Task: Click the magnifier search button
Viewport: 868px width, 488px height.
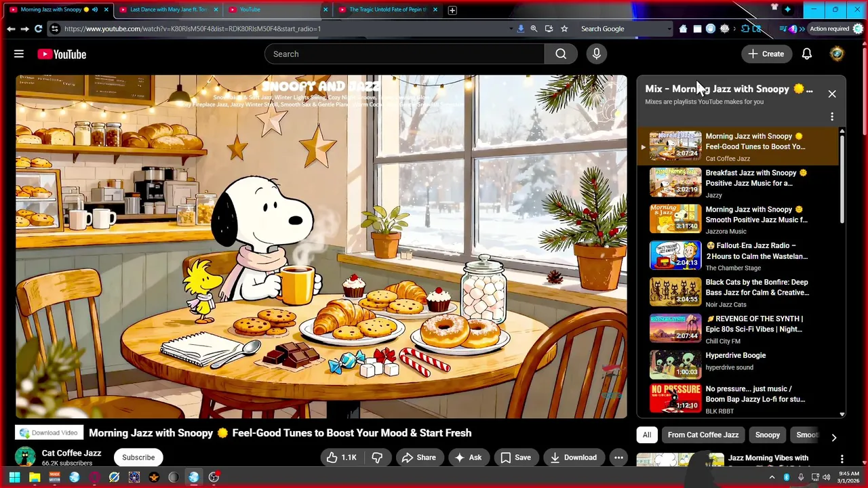Action: [561, 54]
